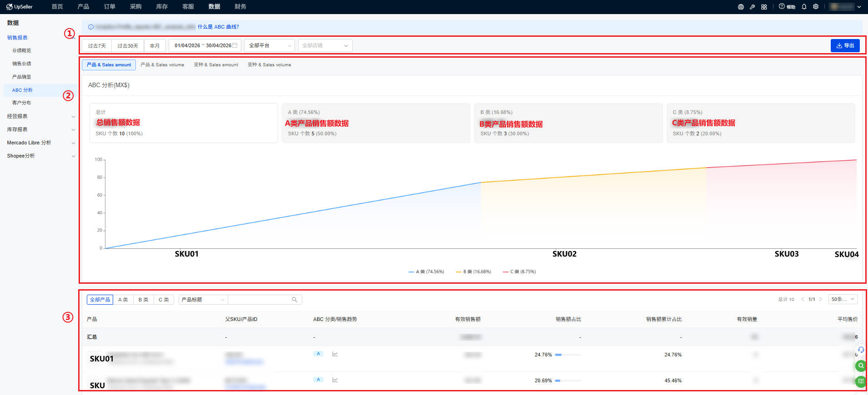Open the 产品标题 search type dropdown

tap(203, 300)
